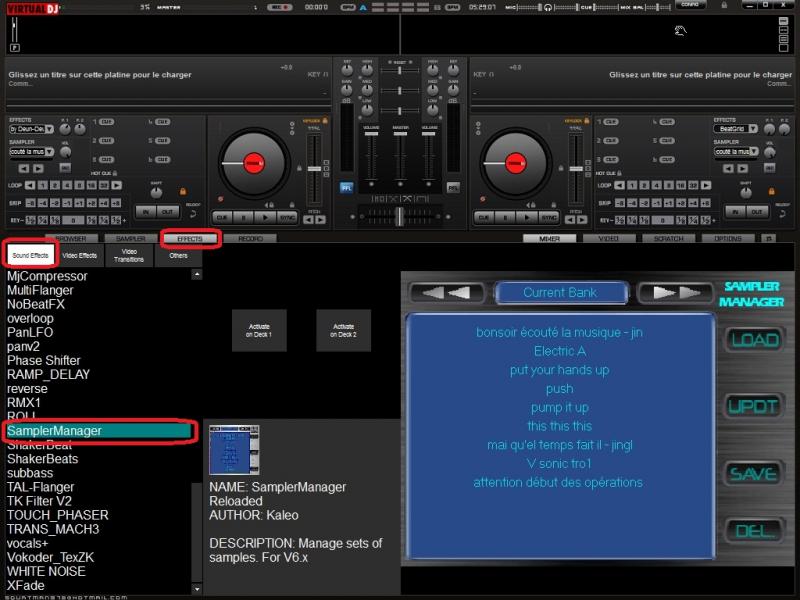This screenshot has width=800, height=600.
Task: Switch to the Video Effects tab
Action: click(80, 256)
